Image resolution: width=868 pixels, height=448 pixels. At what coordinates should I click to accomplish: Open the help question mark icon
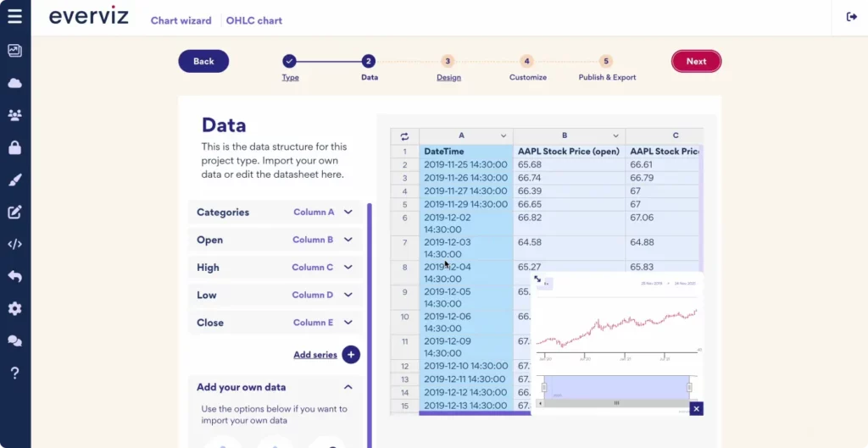tap(15, 373)
